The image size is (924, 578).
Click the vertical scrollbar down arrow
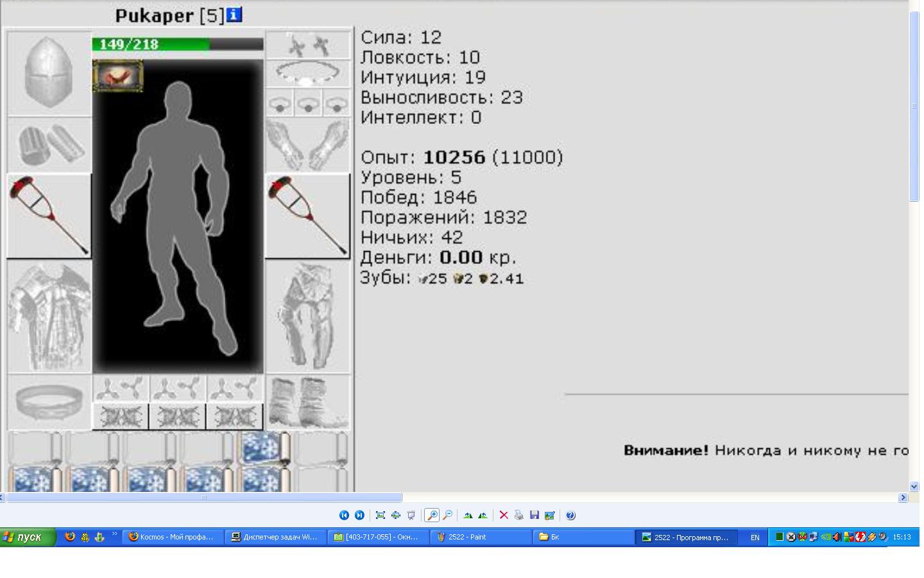pyautogui.click(x=914, y=486)
